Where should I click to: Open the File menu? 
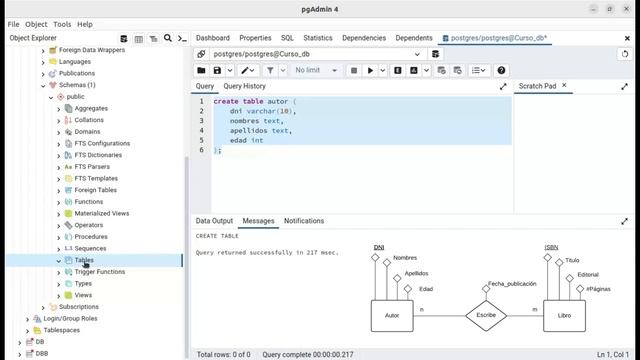pyautogui.click(x=13, y=24)
